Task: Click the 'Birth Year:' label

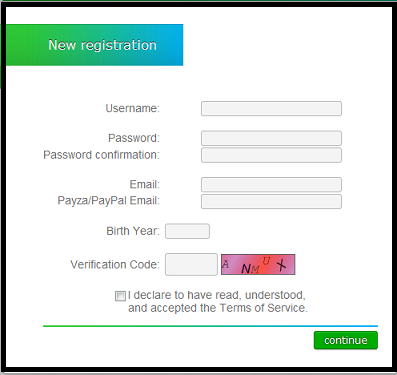Action: tap(133, 231)
